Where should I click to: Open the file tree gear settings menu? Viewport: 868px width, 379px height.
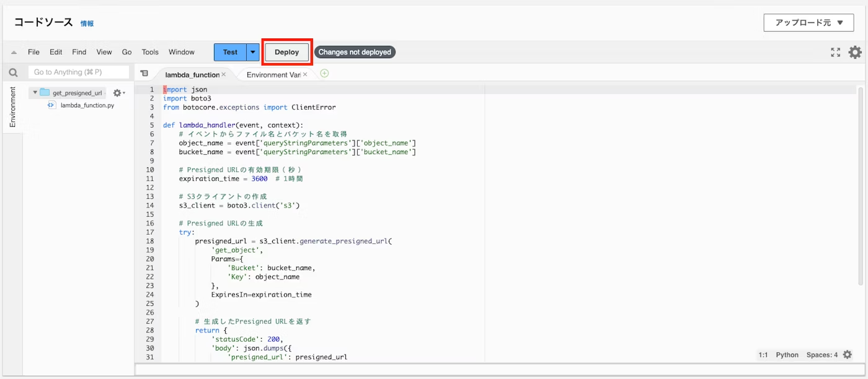(118, 93)
